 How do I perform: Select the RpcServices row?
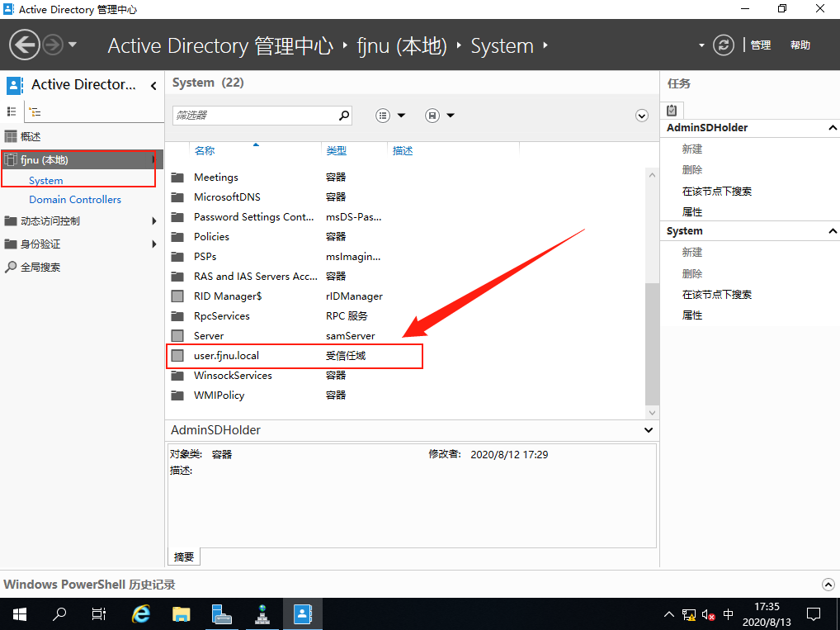407,315
